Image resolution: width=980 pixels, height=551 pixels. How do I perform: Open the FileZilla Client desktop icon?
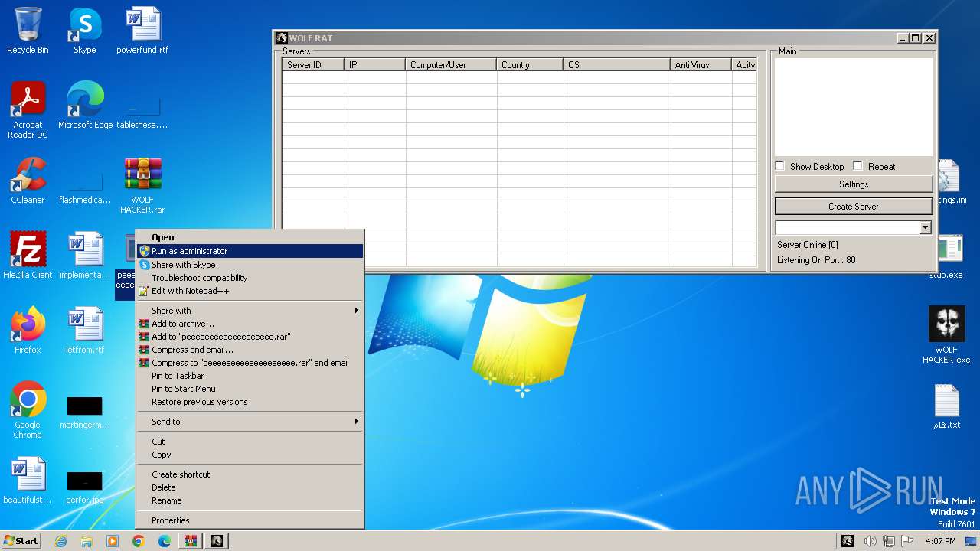pos(28,256)
